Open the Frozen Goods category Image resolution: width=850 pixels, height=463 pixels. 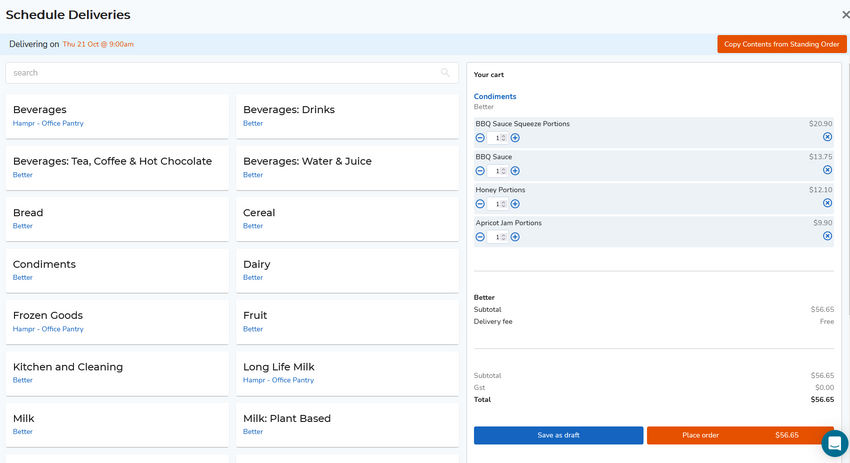(117, 321)
